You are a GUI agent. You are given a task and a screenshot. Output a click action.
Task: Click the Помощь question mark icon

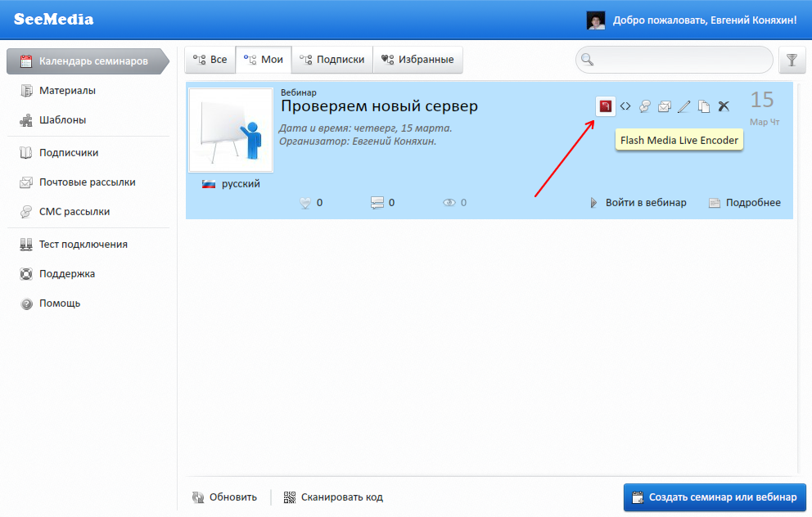(26, 303)
